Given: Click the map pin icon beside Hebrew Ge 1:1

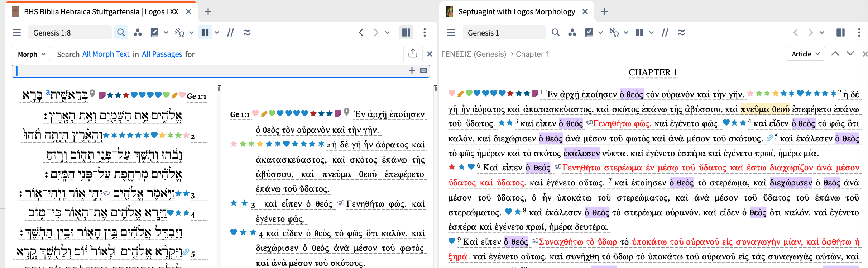Looking at the screenshot, I should click(92, 94).
